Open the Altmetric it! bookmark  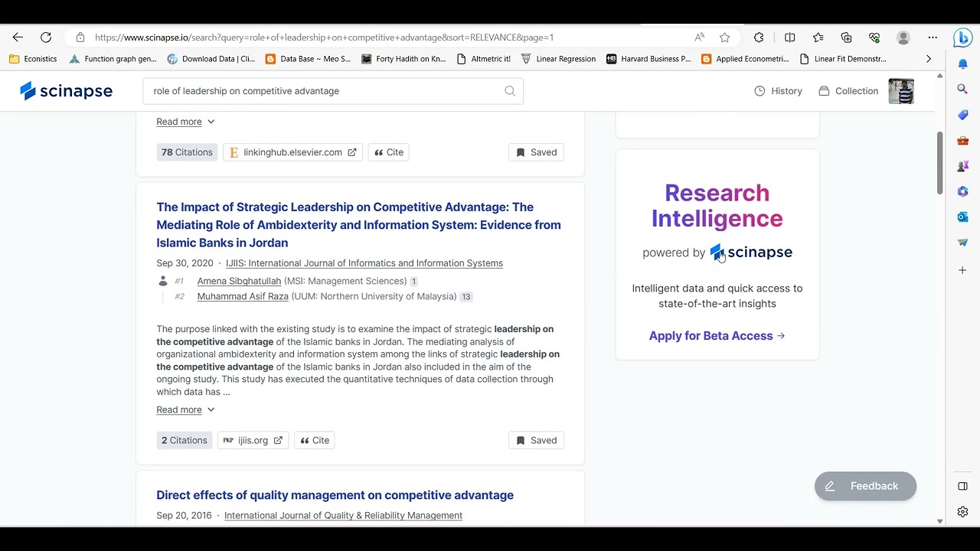[483, 59]
